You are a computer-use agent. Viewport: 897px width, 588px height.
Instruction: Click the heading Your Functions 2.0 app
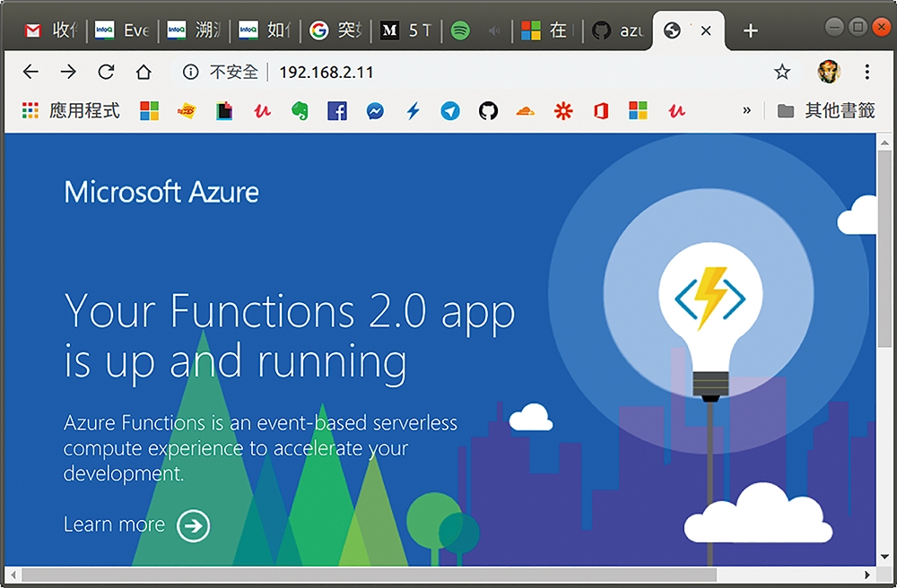(290, 312)
